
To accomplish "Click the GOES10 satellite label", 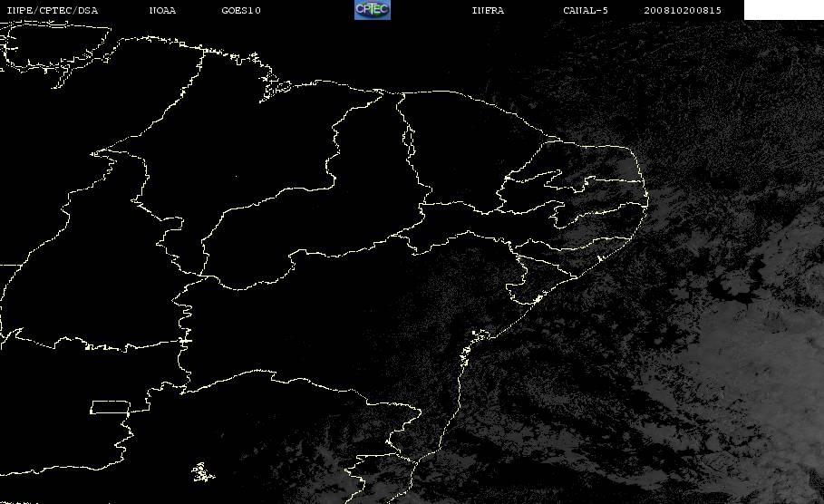I will click(x=241, y=10).
